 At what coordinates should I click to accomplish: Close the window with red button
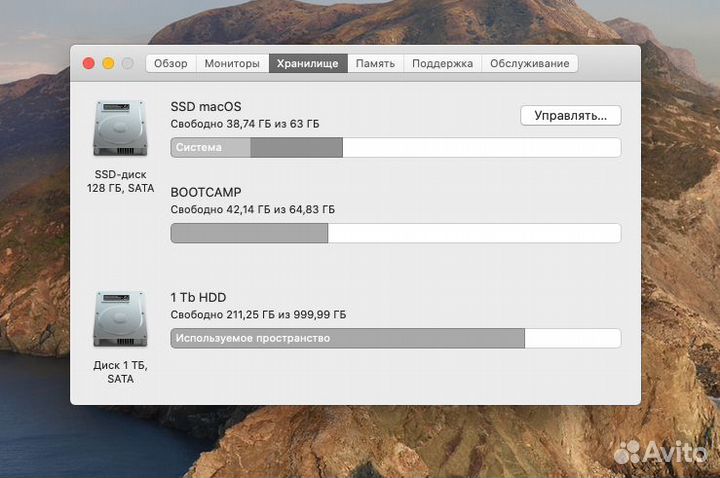pyautogui.click(x=88, y=63)
